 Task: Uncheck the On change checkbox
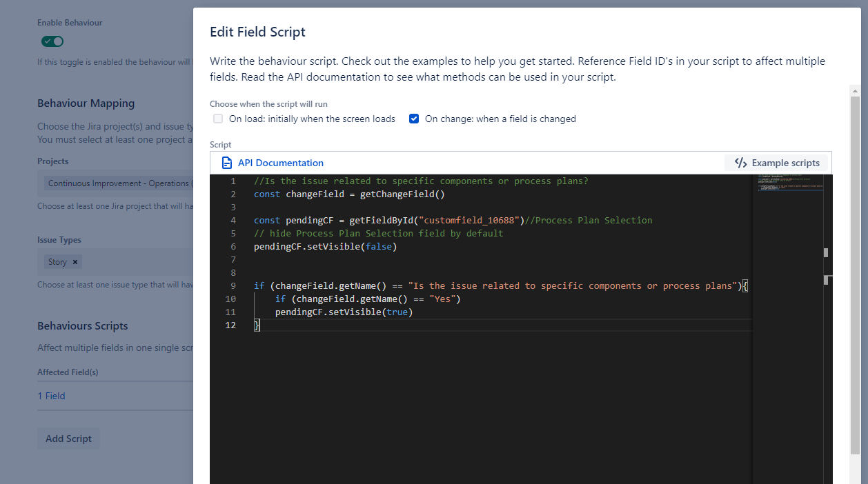(414, 119)
